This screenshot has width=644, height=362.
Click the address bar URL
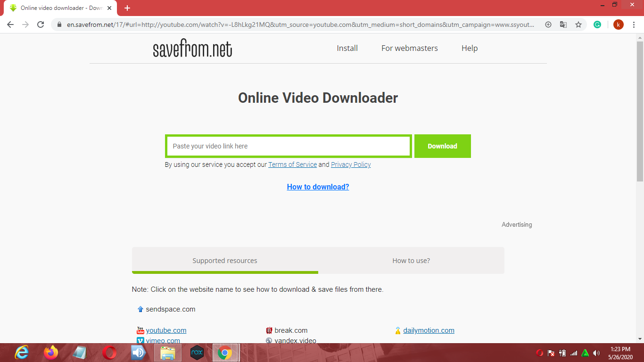coord(301,25)
